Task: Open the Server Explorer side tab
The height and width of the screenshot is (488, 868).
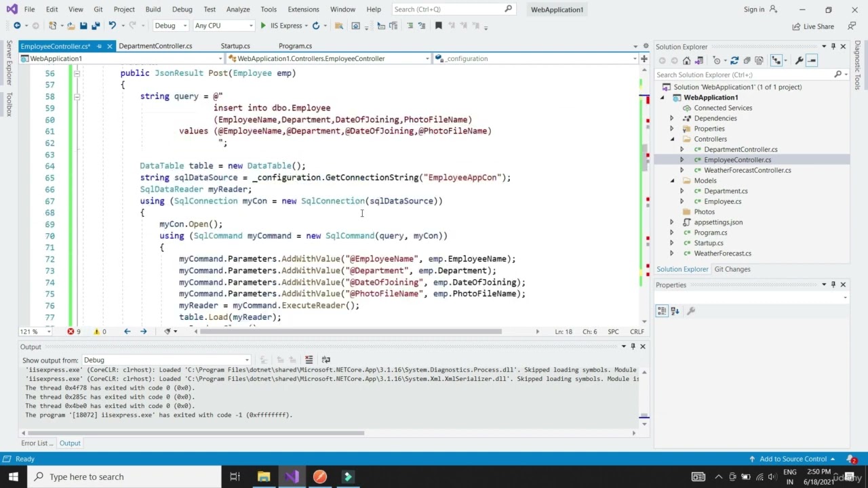Action: (x=9, y=62)
